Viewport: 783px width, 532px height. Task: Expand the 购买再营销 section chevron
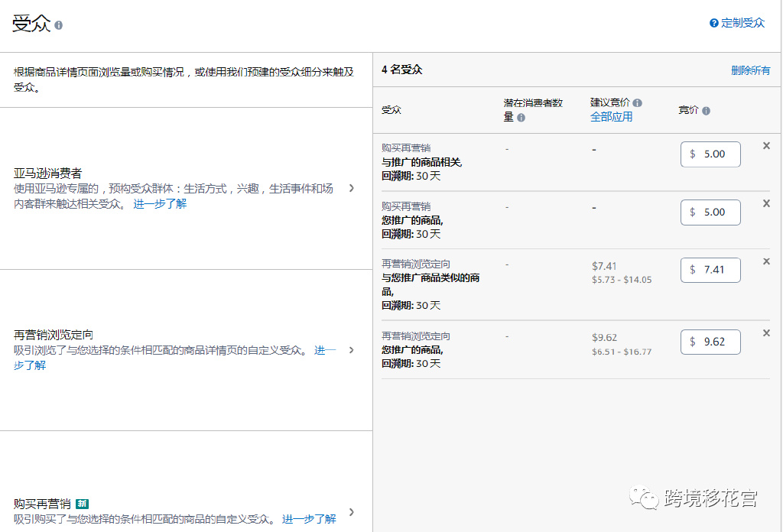[352, 512]
